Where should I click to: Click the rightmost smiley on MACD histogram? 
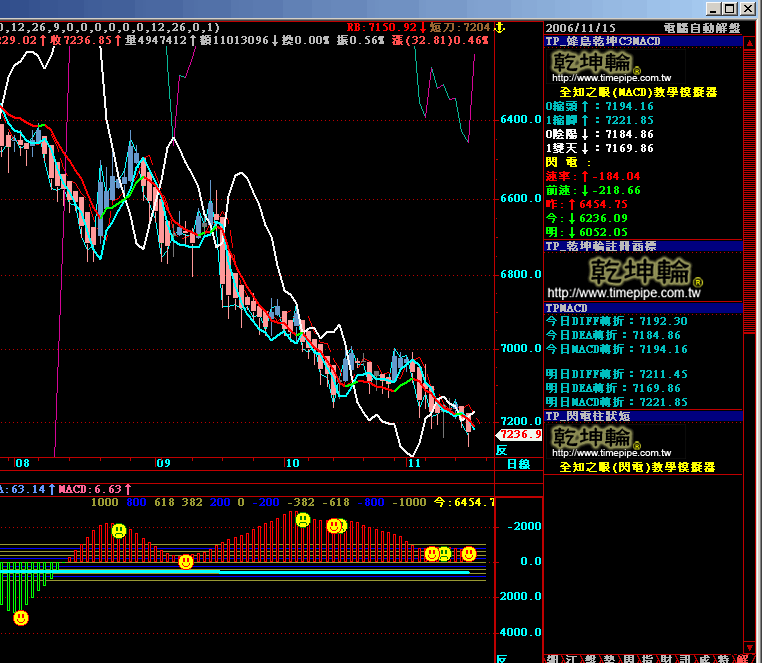pyautogui.click(x=468, y=553)
